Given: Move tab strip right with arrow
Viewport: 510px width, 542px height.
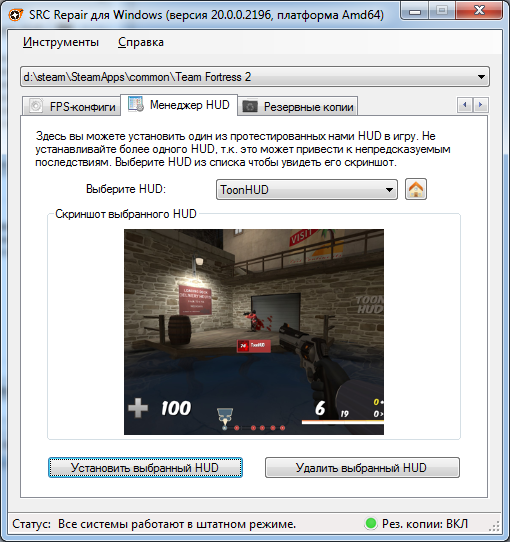Looking at the screenshot, I should click(x=481, y=105).
